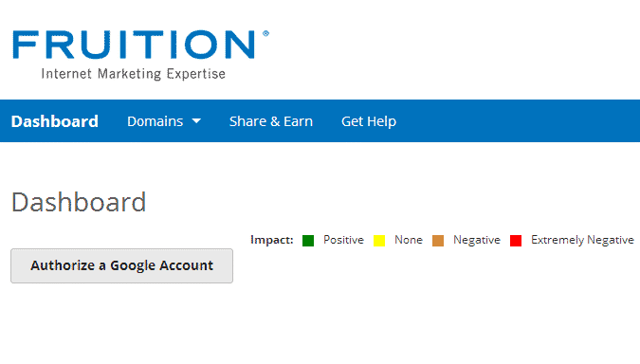Click the Negative legend label

tap(476, 240)
